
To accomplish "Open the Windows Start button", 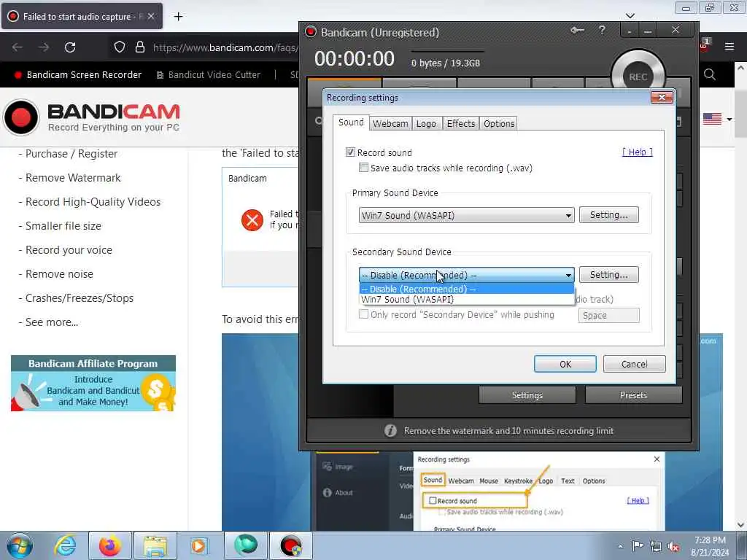I will pos(20,545).
